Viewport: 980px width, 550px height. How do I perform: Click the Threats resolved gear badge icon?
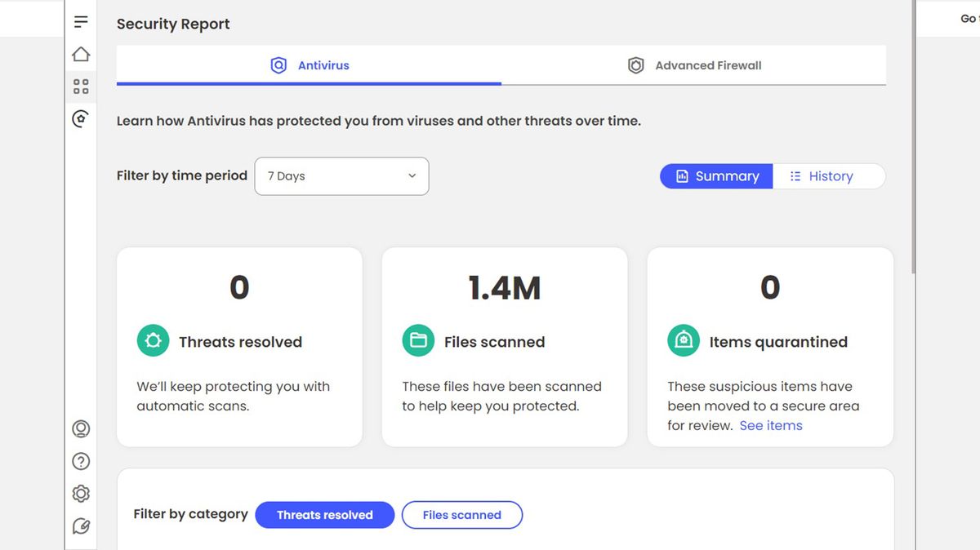tap(153, 341)
